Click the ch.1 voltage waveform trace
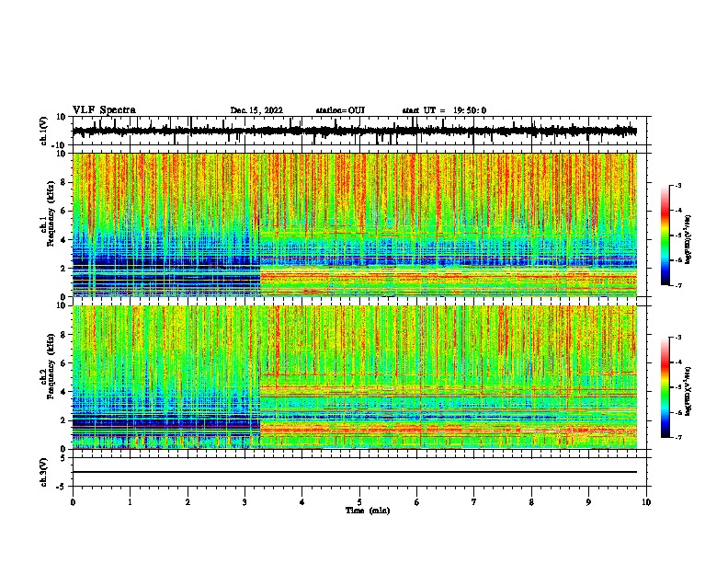This screenshot has height=563, width=728. (354, 132)
